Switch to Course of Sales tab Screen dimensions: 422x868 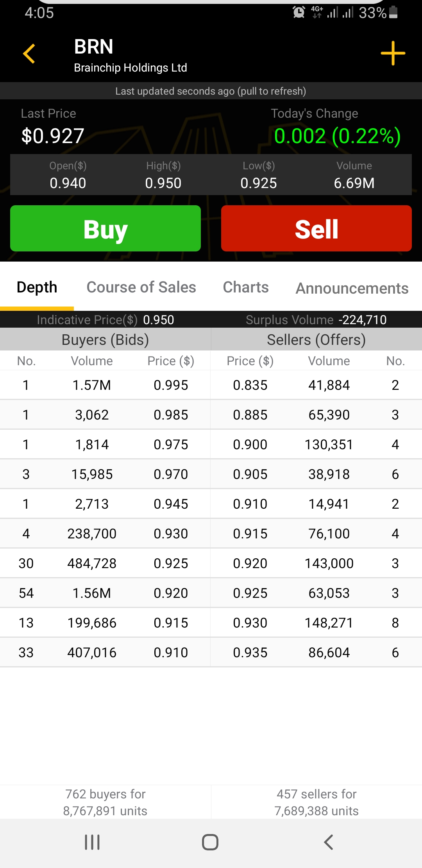(141, 287)
